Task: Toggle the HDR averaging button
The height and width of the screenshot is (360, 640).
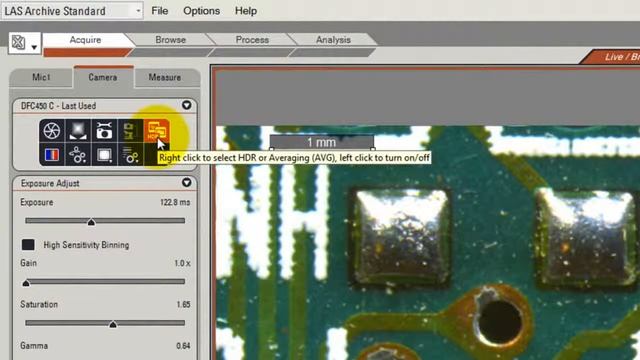Action: 156,131
